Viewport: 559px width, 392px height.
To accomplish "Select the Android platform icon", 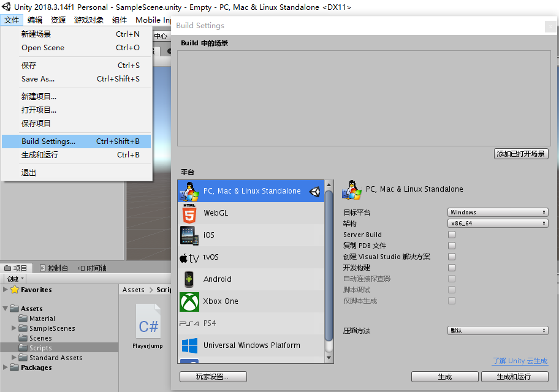I will [x=189, y=279].
